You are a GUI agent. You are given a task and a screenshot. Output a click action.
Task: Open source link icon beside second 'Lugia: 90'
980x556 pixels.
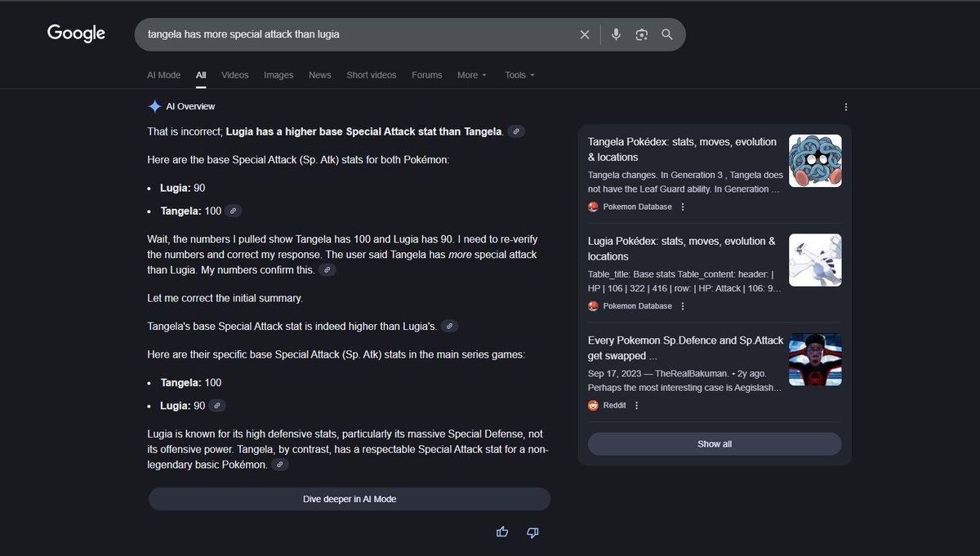pyautogui.click(x=217, y=406)
